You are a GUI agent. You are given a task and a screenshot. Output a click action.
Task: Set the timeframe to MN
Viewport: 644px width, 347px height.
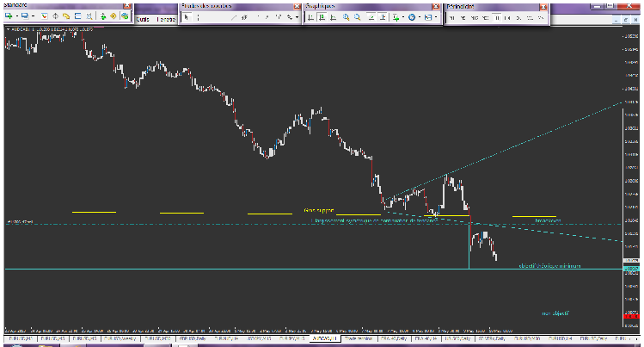pyautogui.click(x=541, y=18)
